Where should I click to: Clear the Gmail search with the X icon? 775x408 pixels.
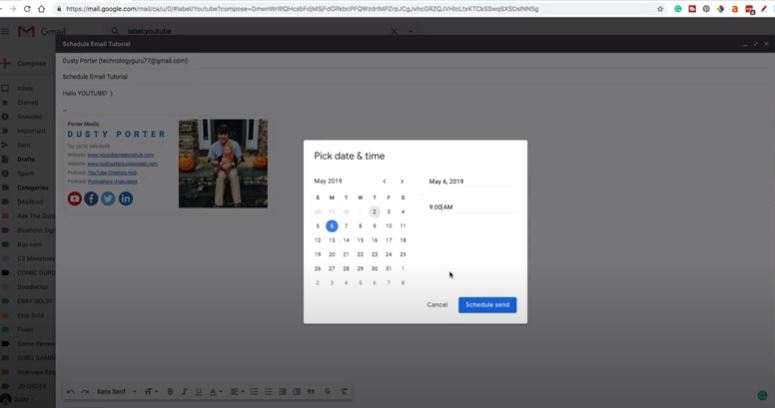(394, 31)
